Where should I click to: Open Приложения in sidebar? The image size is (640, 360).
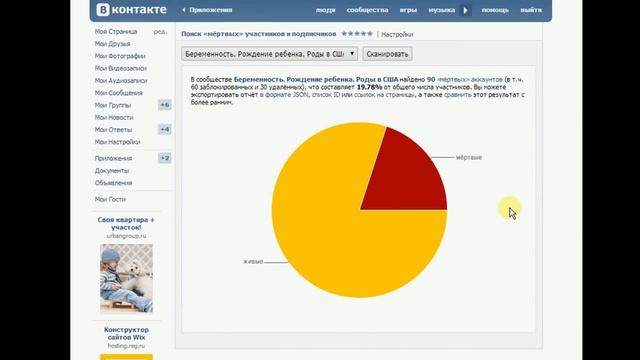[113, 158]
